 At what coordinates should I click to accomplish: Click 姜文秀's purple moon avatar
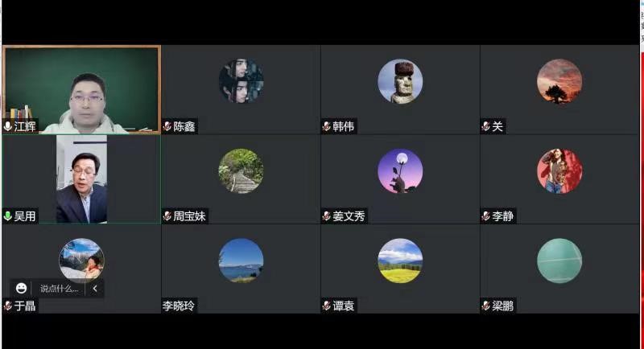[x=400, y=171]
